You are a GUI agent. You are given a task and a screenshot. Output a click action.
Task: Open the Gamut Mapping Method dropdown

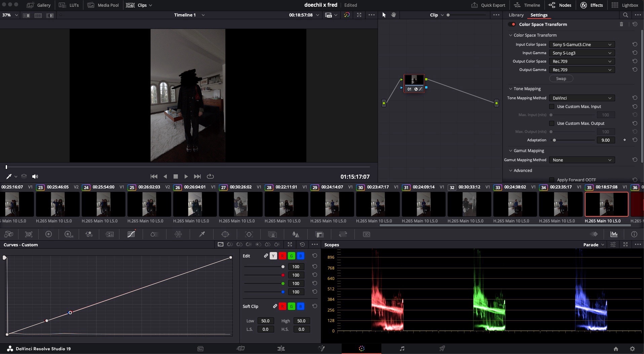point(582,160)
